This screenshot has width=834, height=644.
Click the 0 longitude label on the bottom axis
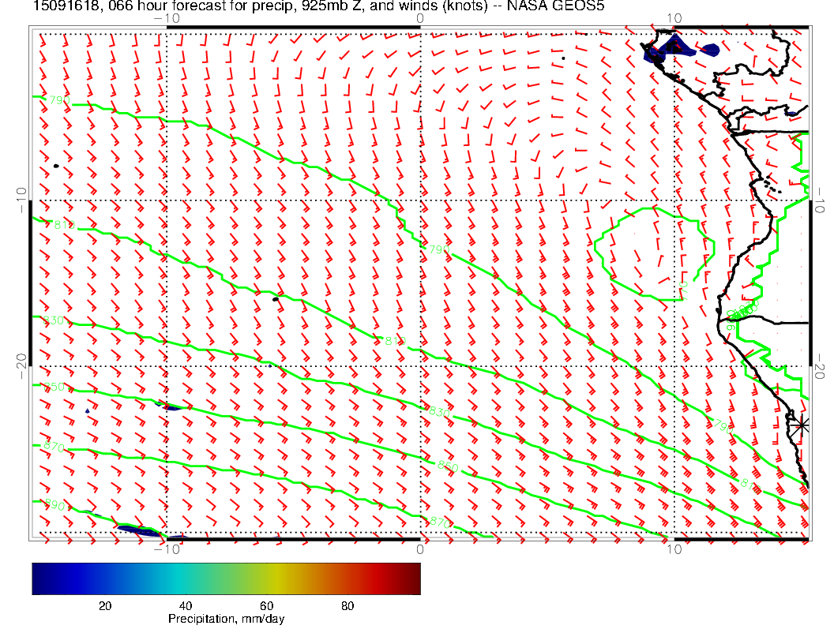point(420,549)
